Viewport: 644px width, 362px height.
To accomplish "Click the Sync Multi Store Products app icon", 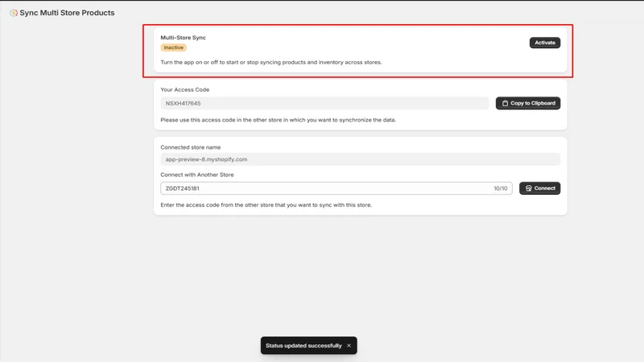I will pyautogui.click(x=14, y=13).
